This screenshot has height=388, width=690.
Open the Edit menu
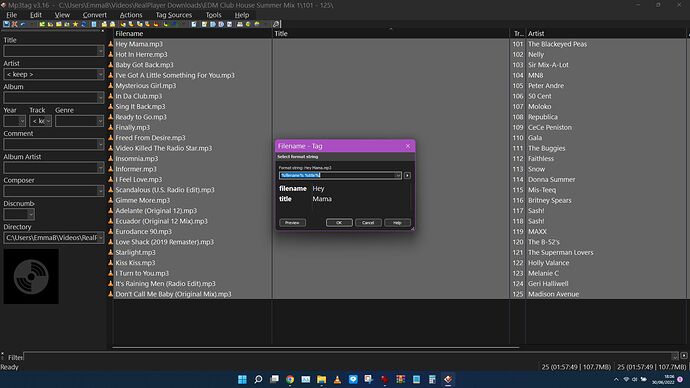36,15
